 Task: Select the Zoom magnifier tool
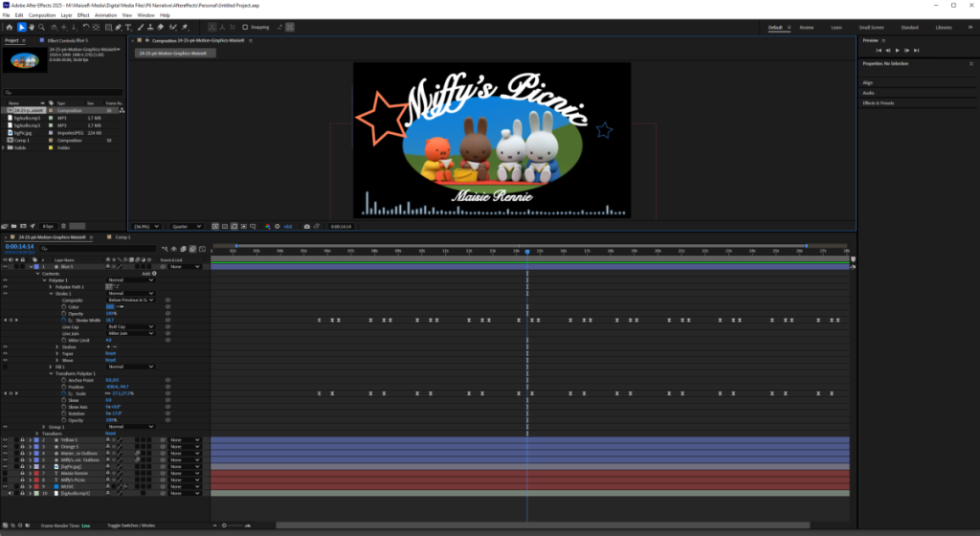pyautogui.click(x=41, y=27)
